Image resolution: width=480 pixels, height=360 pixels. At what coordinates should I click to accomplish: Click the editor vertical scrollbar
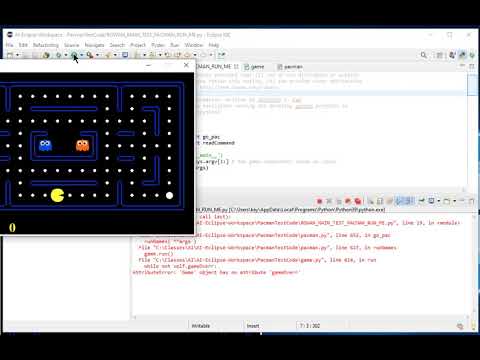click(472, 130)
